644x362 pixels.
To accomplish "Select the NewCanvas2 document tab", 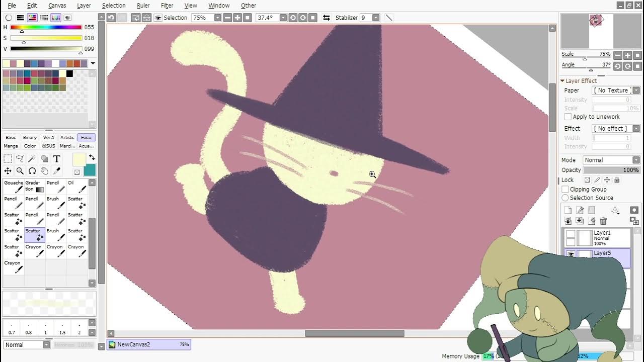I will pyautogui.click(x=149, y=344).
